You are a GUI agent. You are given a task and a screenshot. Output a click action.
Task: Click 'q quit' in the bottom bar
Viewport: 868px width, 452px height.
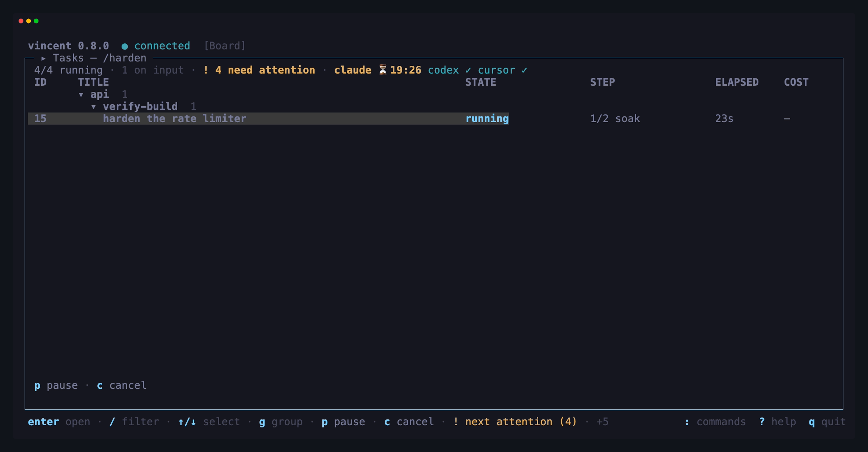point(827,422)
